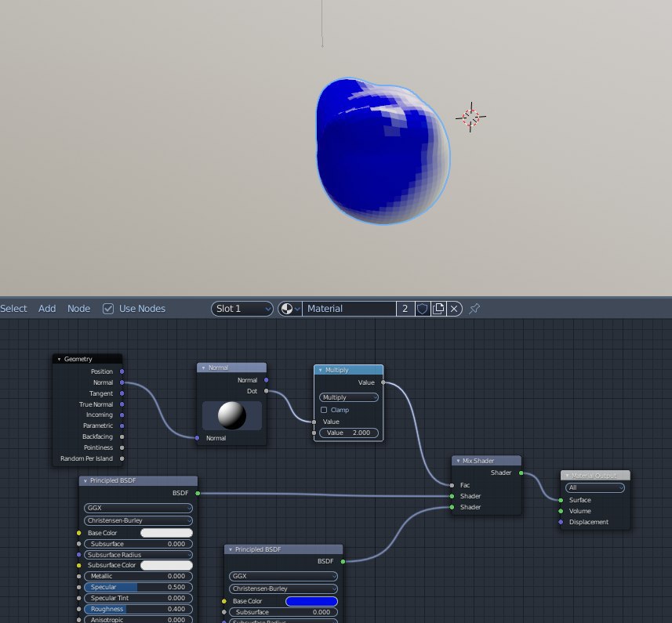Click the Geometry Backfacing output socket
Screen dimensions: 672x623
click(x=122, y=436)
